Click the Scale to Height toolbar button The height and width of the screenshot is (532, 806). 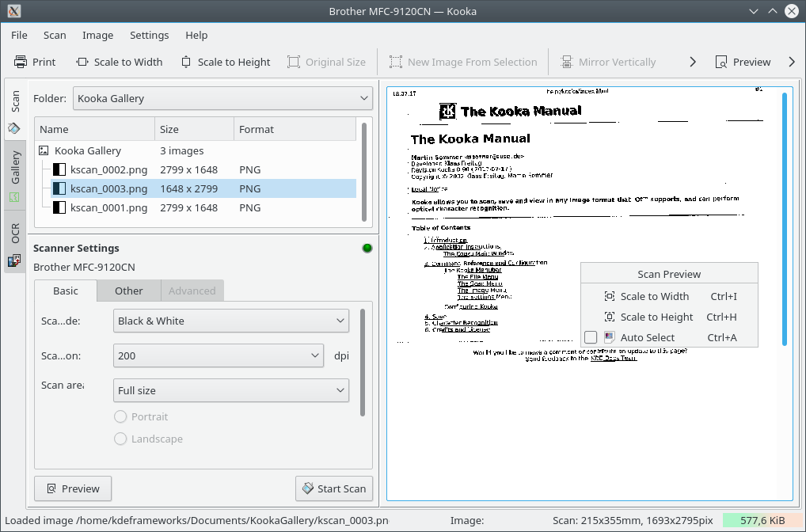click(x=226, y=63)
